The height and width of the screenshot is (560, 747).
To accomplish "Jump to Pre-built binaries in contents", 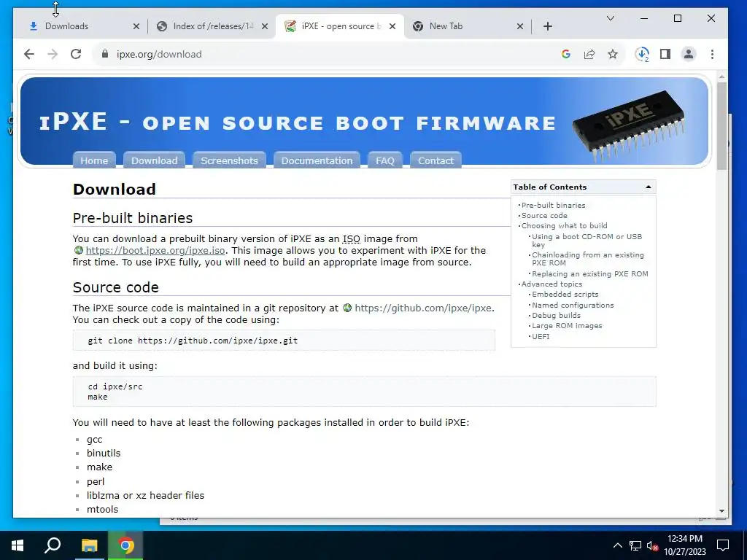I will click(x=553, y=205).
